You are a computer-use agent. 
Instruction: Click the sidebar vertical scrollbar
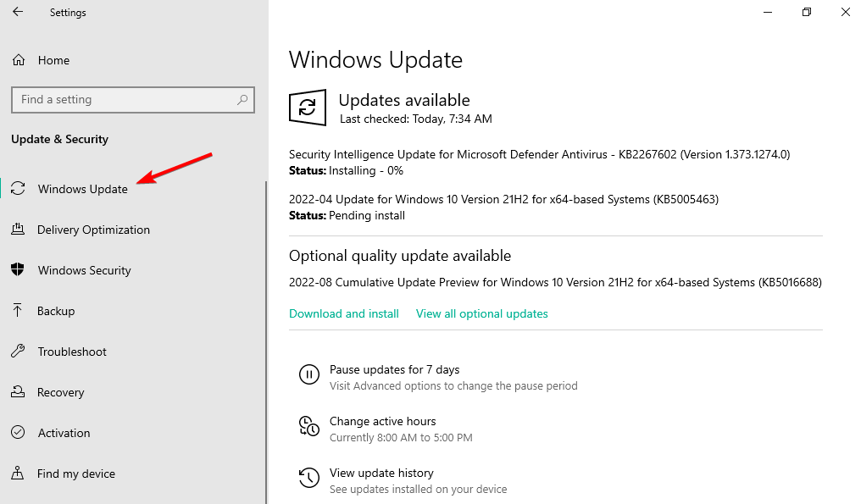pos(266,339)
